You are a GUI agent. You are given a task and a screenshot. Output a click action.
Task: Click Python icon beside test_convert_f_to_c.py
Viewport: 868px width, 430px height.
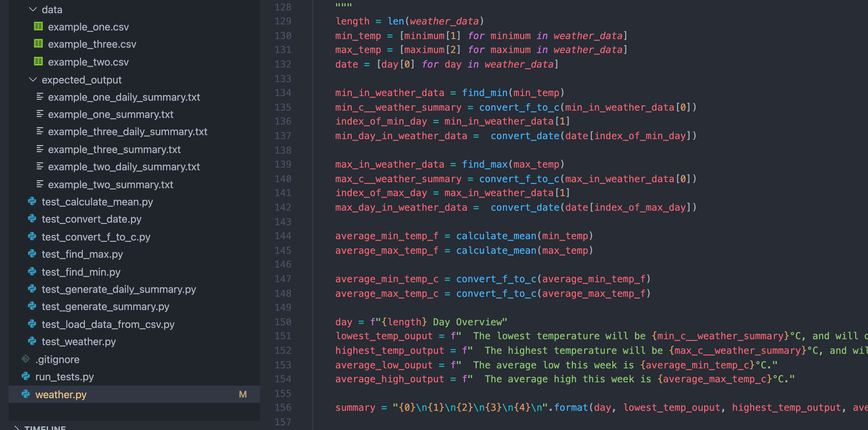point(32,237)
